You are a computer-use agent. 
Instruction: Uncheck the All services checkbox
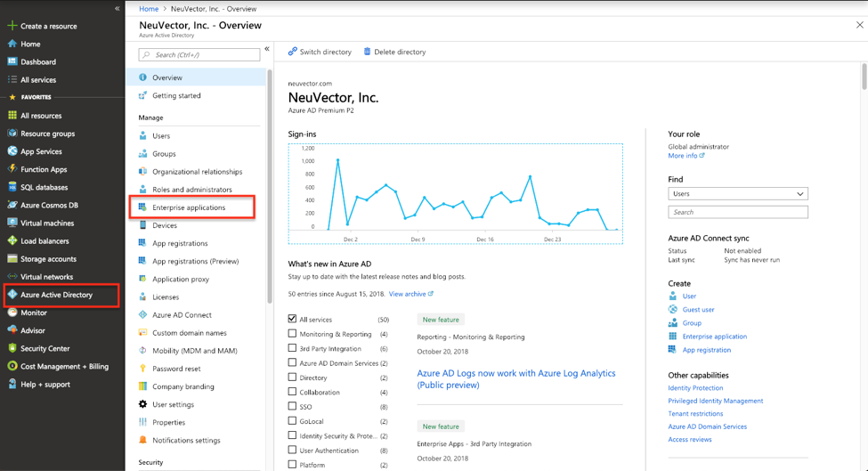(x=292, y=319)
